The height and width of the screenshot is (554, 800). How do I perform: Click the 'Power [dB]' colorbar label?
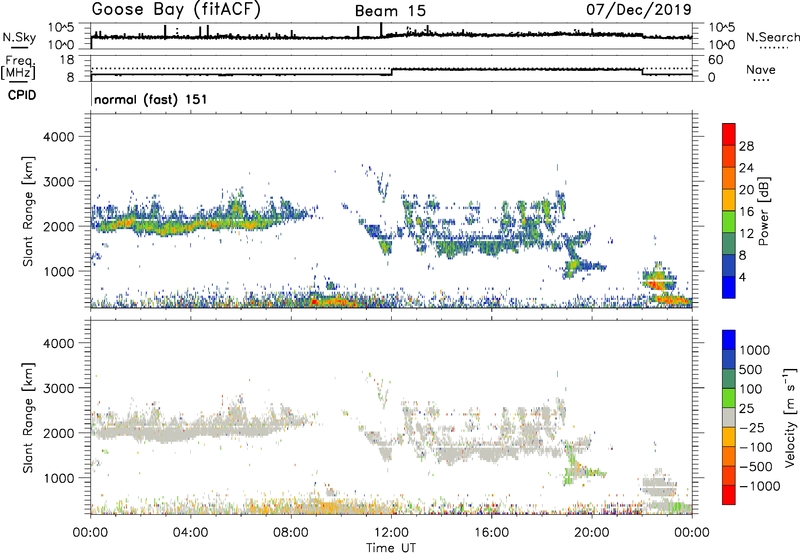pyautogui.click(x=763, y=211)
